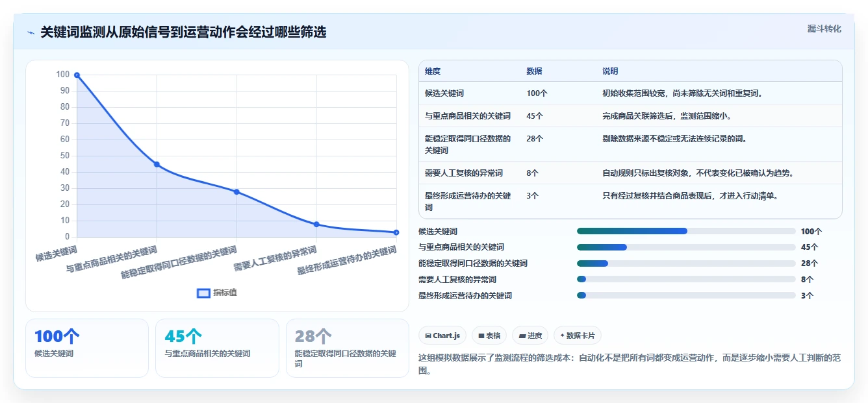Viewport: 868px width, 403px height.
Task: Select the 表格 chip
Action: (x=489, y=336)
